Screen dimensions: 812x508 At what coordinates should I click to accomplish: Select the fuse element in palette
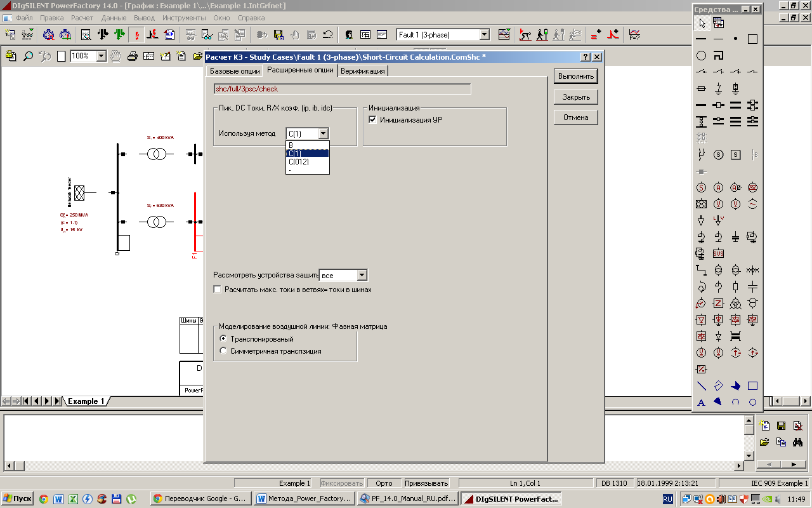point(701,88)
